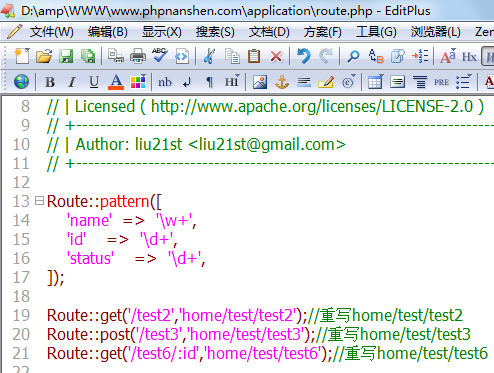The width and height of the screenshot is (494, 373).
Task: Click the Print icon in the toolbar
Action: tap(138, 56)
